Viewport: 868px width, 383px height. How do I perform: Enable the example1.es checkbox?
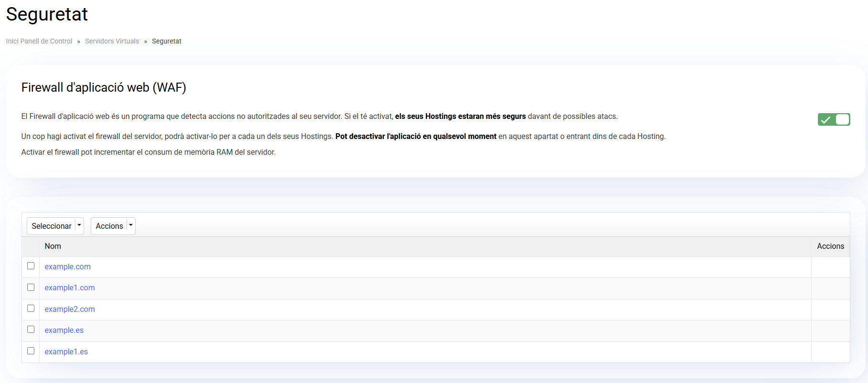click(x=31, y=351)
